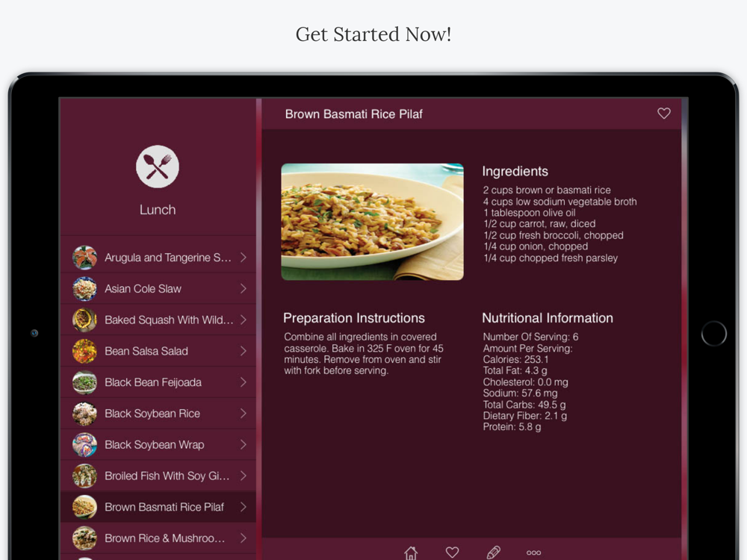Select Black Soybean Rice recipe name

click(152, 414)
